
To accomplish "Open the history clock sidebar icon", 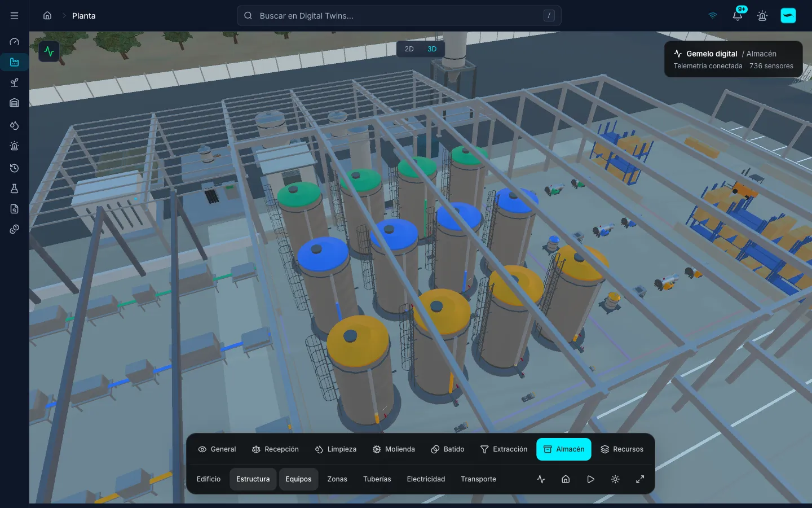I will [x=15, y=168].
